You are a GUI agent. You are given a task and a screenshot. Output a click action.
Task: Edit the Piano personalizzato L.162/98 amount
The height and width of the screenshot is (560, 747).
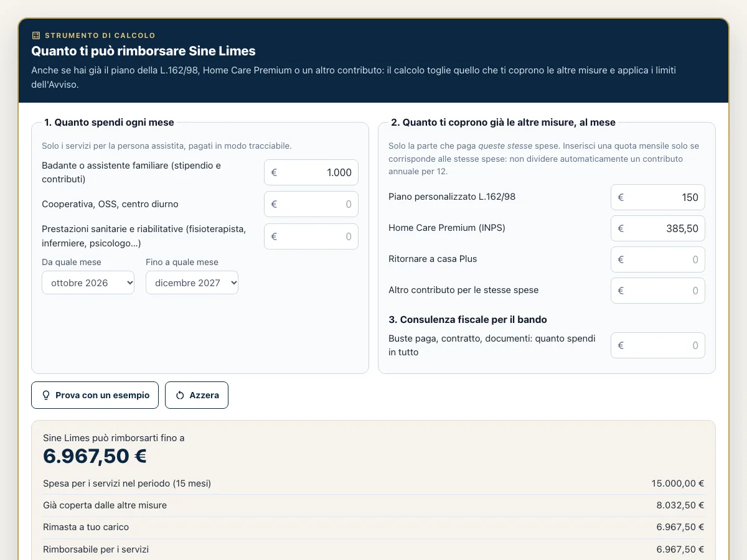(658, 197)
